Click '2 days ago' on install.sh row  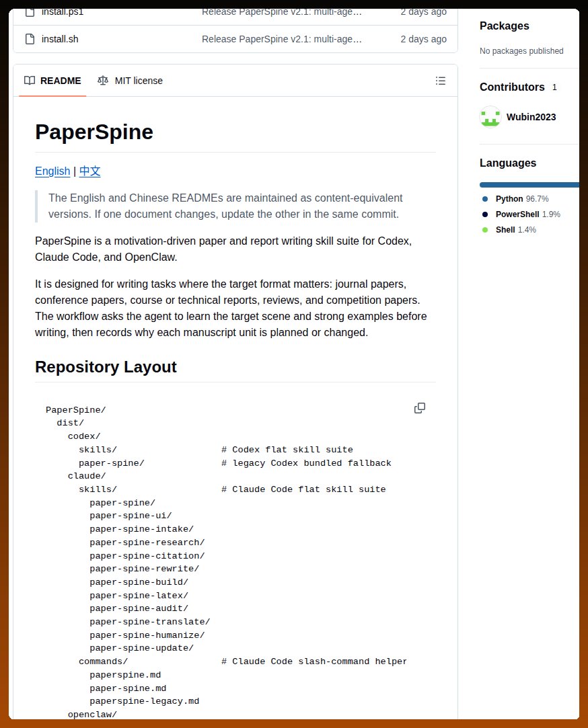pos(423,39)
